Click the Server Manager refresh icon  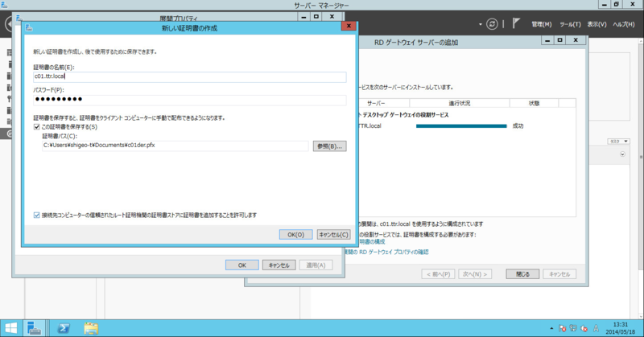pyautogui.click(x=492, y=24)
